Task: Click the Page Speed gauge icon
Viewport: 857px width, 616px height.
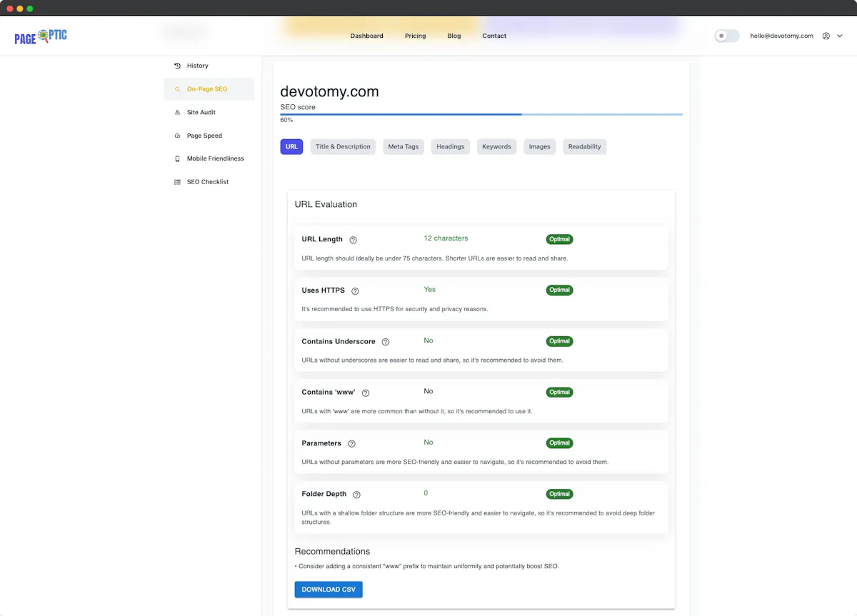Action: coord(178,136)
